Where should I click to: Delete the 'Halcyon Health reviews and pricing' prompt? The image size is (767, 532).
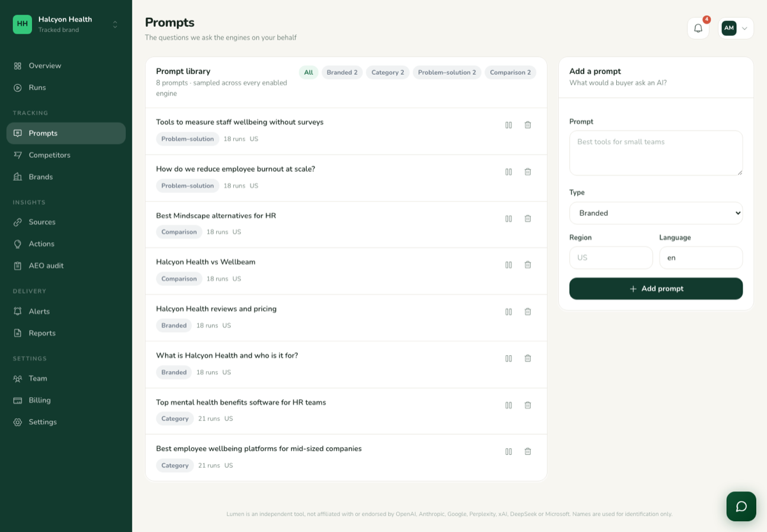click(528, 312)
